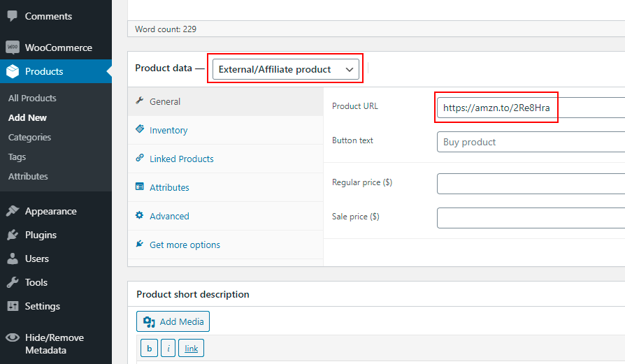This screenshot has width=625, height=364.
Task: Click the Settings sliders icon
Action: [13, 306]
